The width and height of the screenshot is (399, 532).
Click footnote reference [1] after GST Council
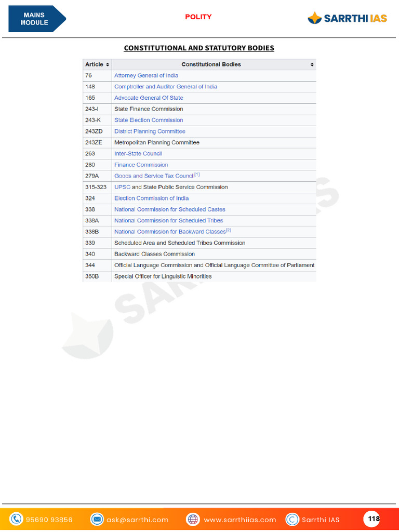pos(197,175)
